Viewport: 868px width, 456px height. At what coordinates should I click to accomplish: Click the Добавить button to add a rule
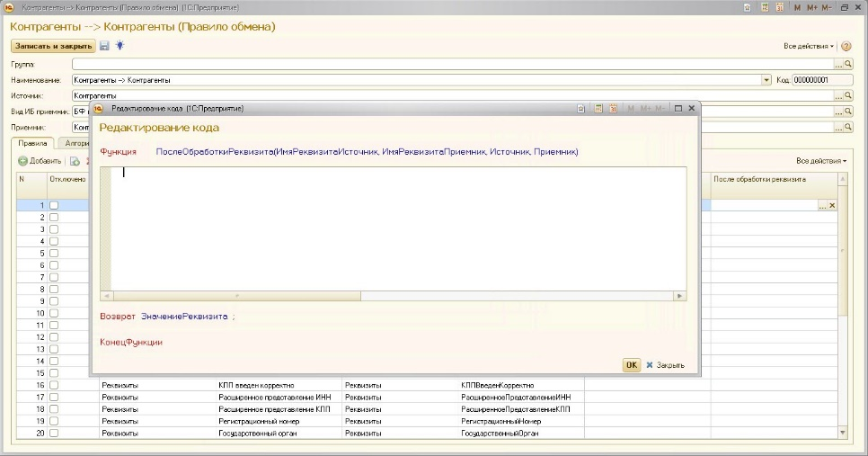coord(40,161)
